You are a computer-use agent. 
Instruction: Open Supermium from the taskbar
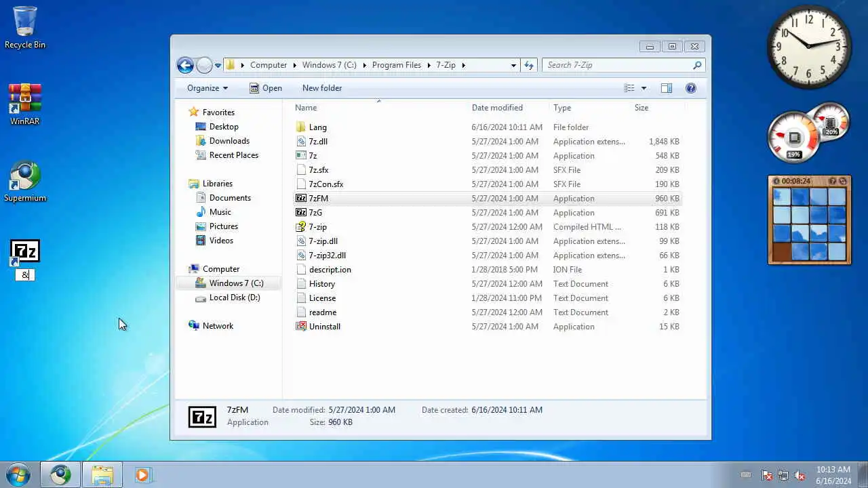tap(60, 474)
